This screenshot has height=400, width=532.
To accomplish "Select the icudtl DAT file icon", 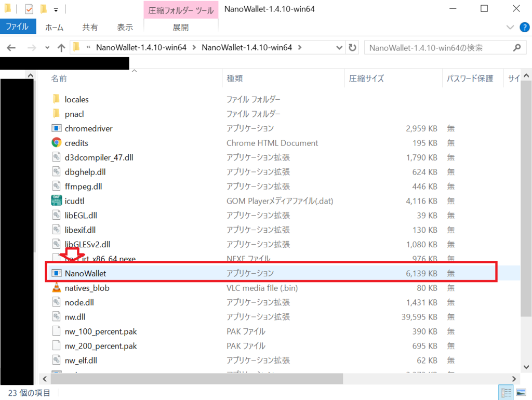I will click(x=56, y=201).
